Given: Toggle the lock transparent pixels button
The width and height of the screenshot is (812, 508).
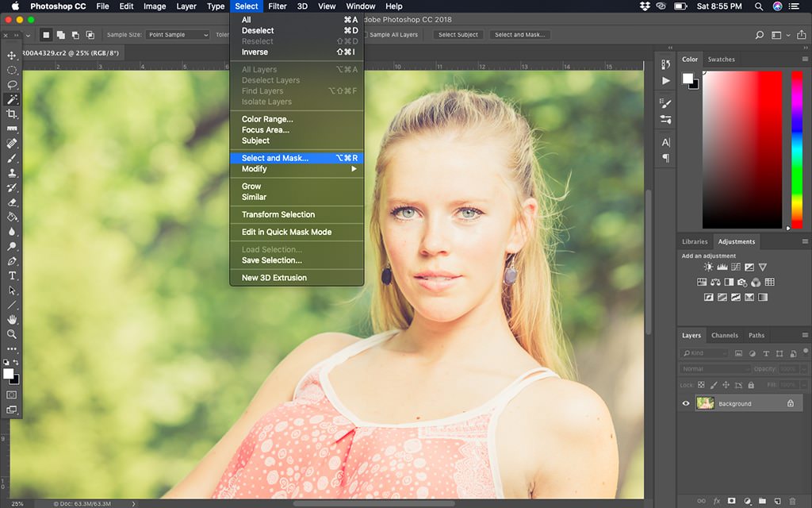Looking at the screenshot, I should 701,385.
